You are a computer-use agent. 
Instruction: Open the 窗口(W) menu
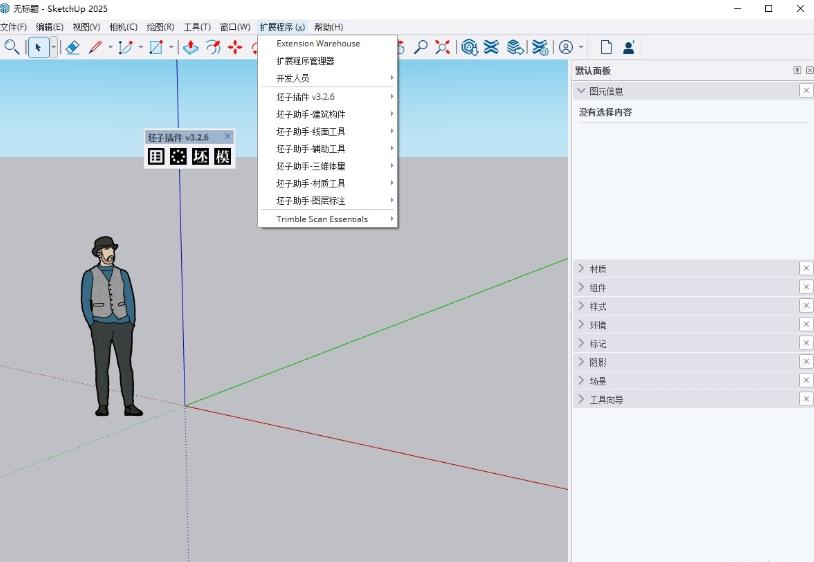coord(235,27)
